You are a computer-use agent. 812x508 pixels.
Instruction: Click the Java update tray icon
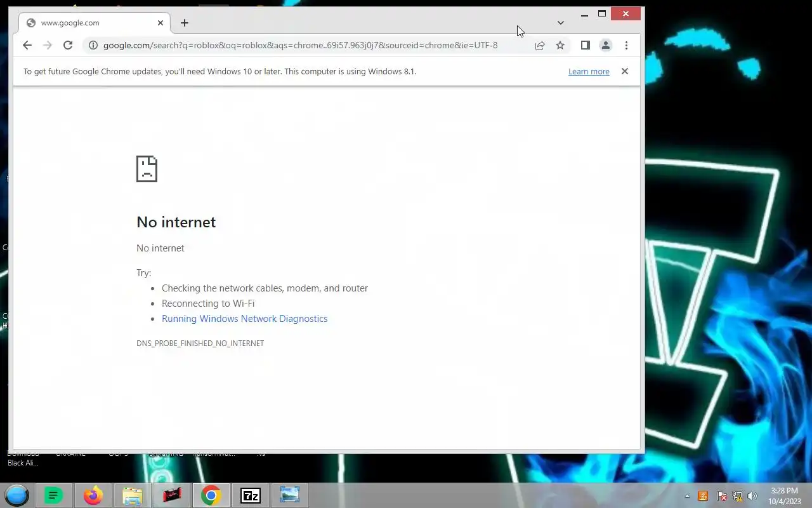[703, 496]
